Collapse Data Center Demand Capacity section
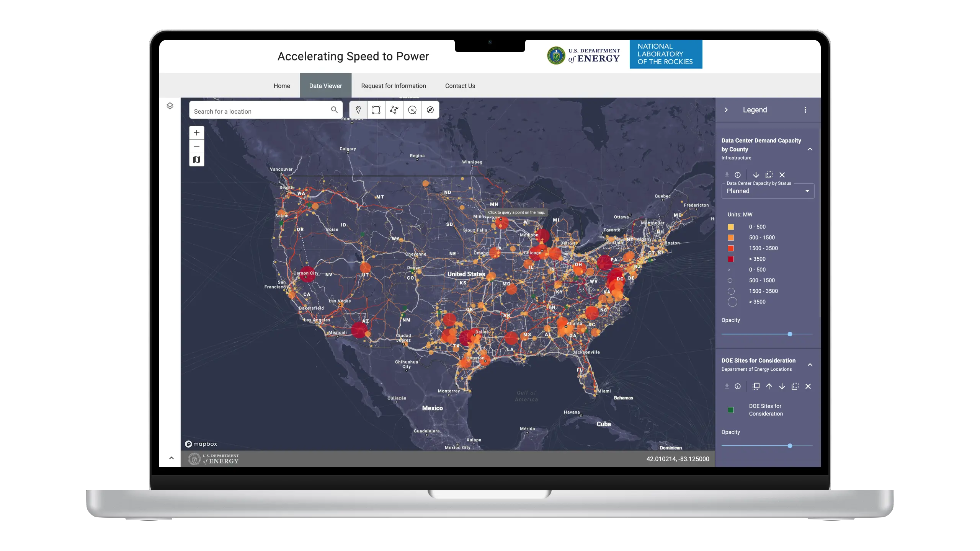The width and height of the screenshot is (980, 551). (x=810, y=149)
